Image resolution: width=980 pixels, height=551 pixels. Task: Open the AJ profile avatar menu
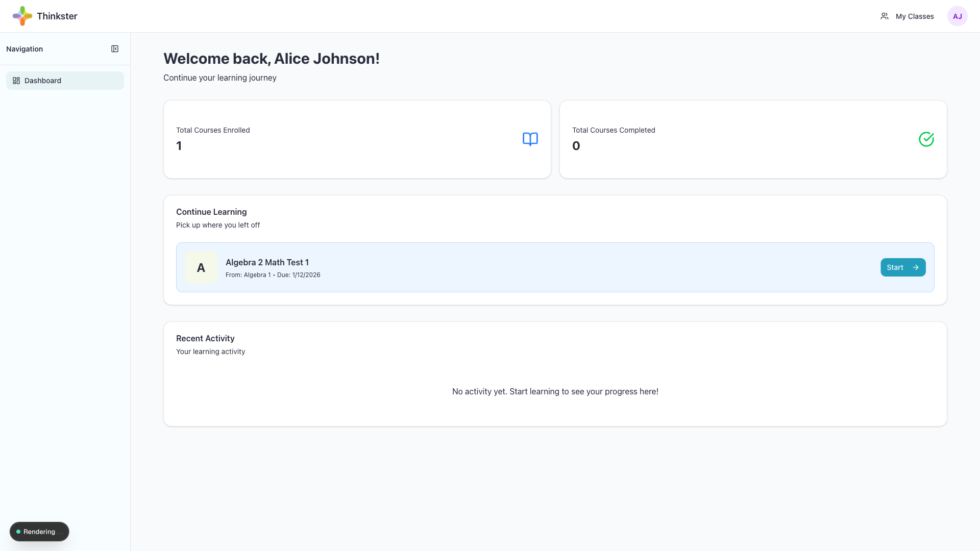click(x=958, y=16)
